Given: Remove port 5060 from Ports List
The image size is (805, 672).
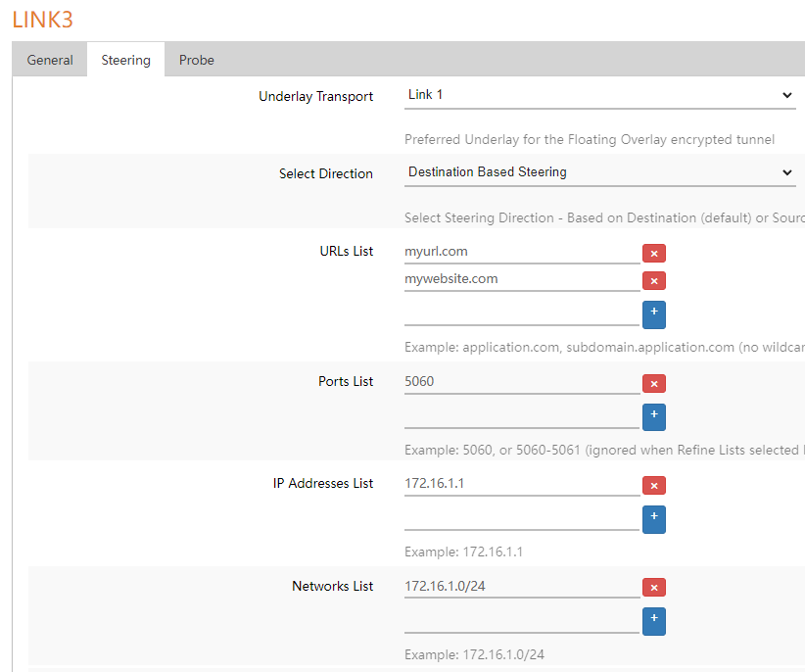Looking at the screenshot, I should [653, 383].
